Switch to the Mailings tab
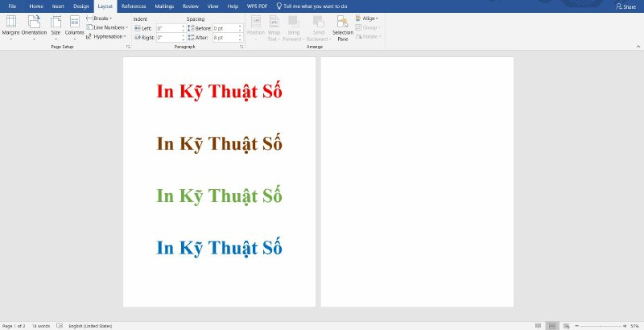 click(x=164, y=6)
